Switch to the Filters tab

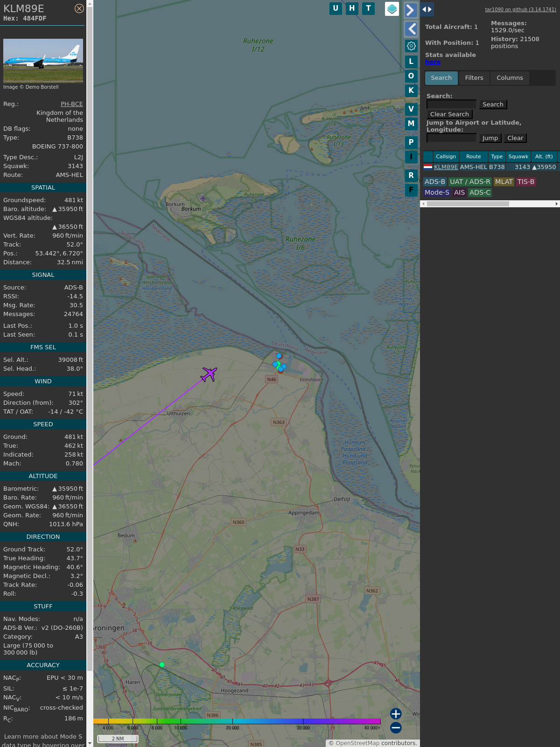[474, 78]
